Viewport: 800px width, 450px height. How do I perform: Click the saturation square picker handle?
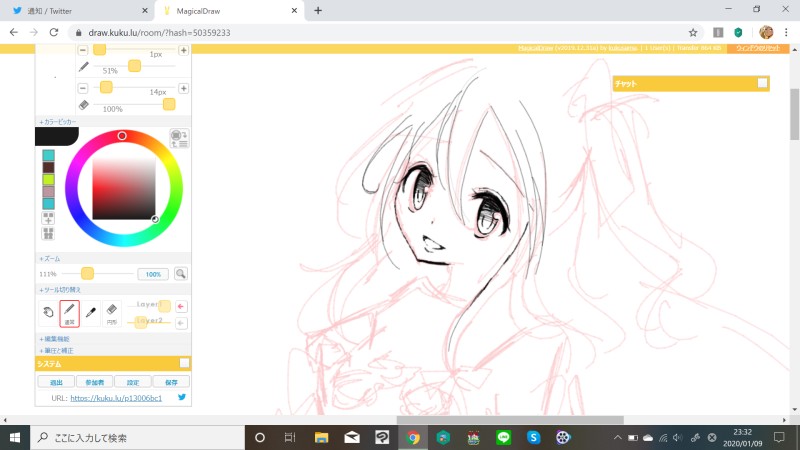click(155, 219)
